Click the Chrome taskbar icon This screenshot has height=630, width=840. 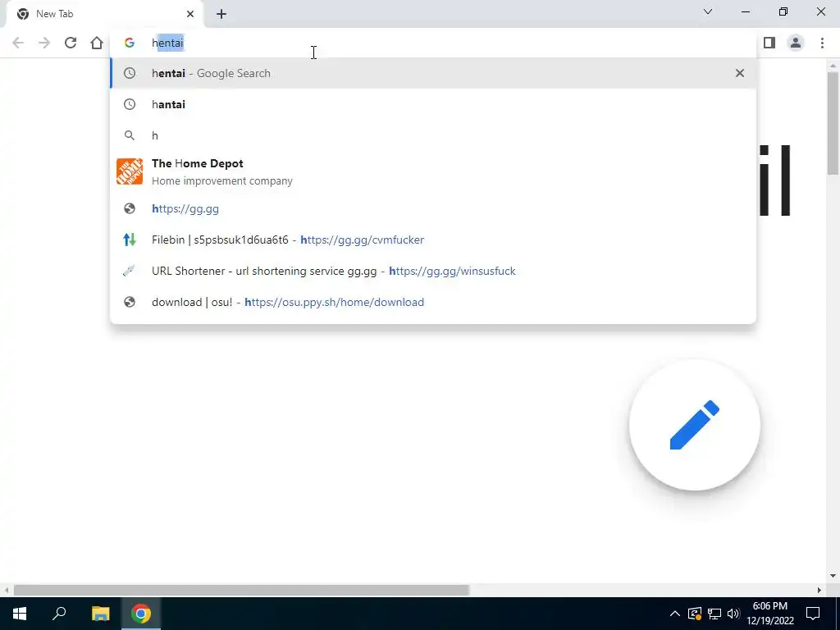click(141, 614)
